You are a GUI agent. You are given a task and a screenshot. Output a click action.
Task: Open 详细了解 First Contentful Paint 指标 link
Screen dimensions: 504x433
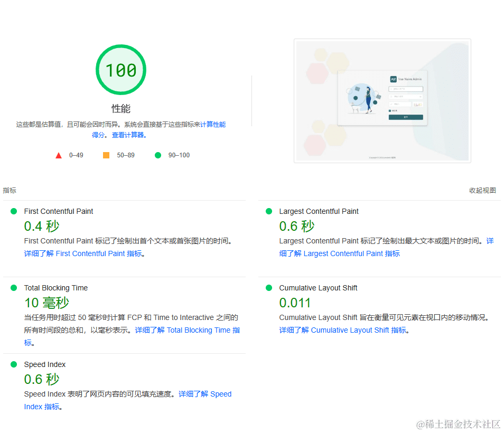click(x=83, y=253)
